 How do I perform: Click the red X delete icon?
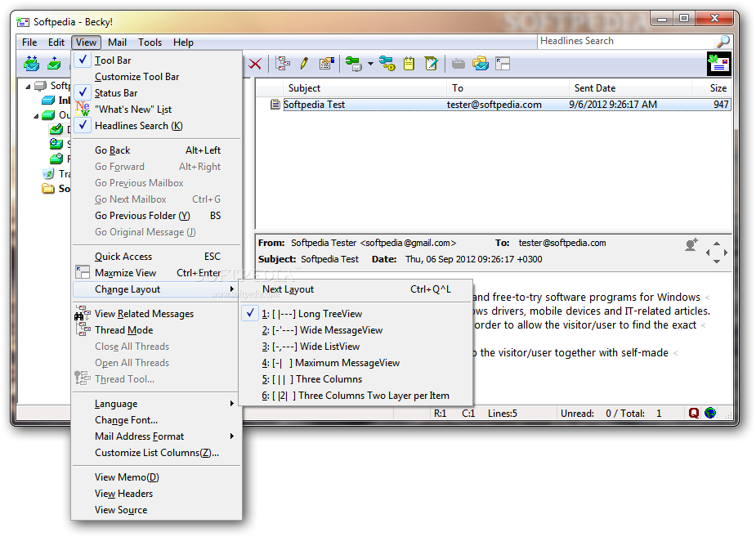pyautogui.click(x=255, y=64)
